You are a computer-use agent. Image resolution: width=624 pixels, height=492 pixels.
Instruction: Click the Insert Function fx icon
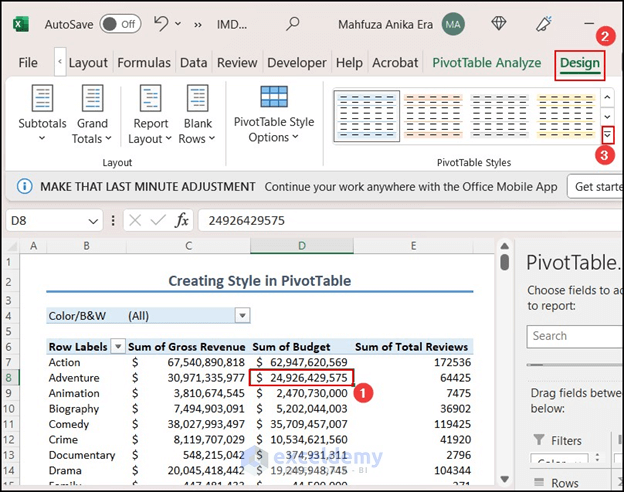click(182, 220)
